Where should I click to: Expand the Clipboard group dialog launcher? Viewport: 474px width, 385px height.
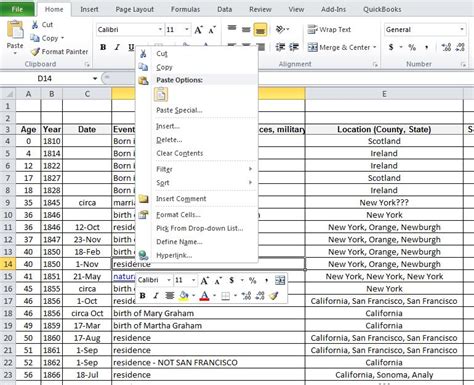pos(87,65)
